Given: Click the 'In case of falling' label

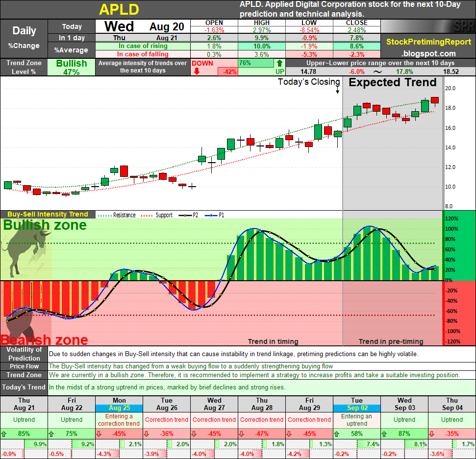Looking at the screenshot, I should tap(143, 54).
